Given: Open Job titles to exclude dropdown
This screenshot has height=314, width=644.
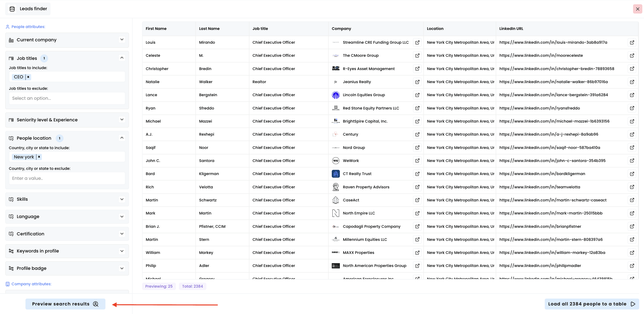Looking at the screenshot, I should coord(67,98).
